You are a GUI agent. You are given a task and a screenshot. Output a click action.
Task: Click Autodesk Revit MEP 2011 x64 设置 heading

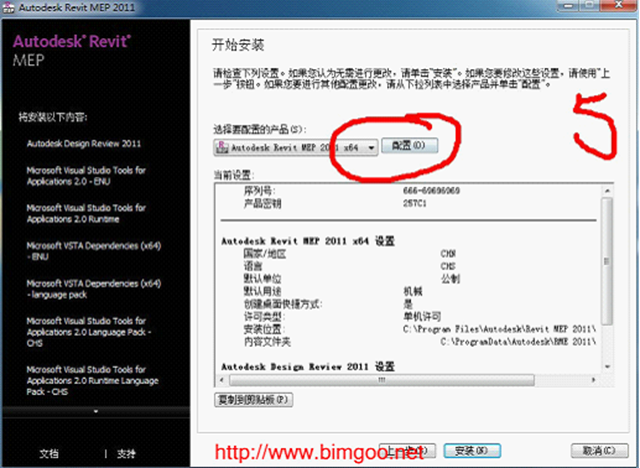tap(308, 241)
